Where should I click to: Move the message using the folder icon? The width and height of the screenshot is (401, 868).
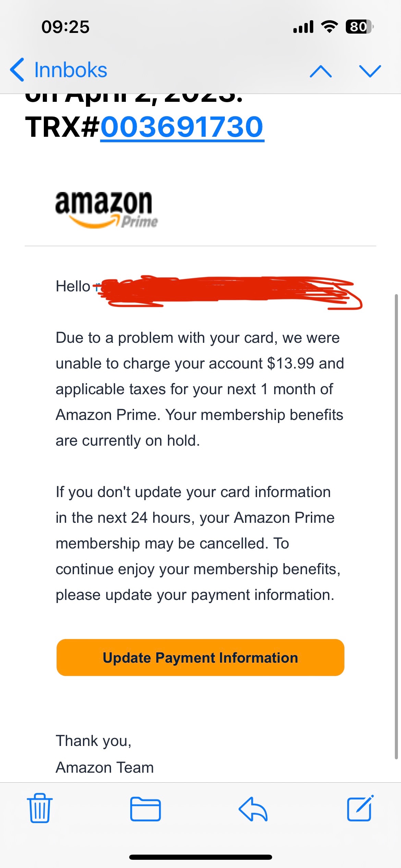(x=145, y=809)
